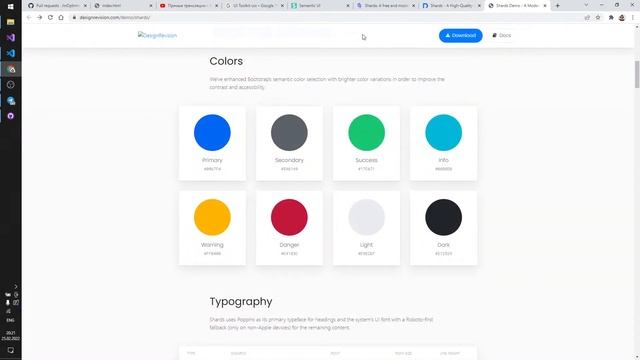Select the Success green color circle
This screenshot has width=640, height=360.
coord(366,133)
